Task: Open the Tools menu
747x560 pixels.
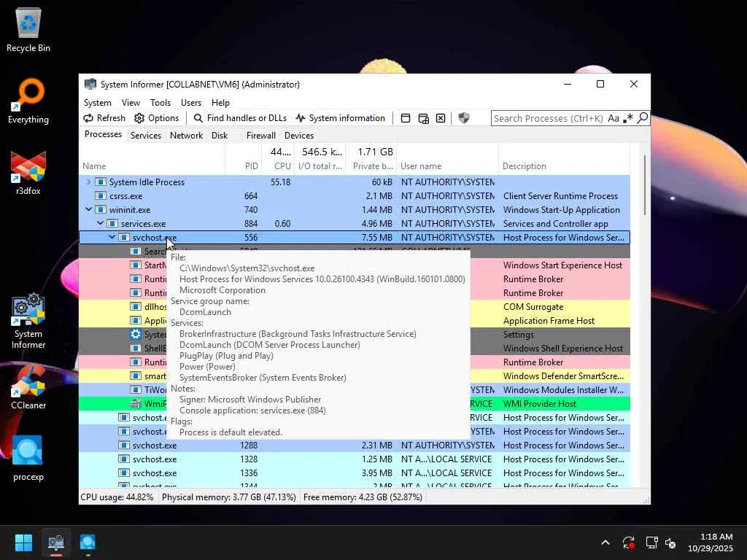Action: [x=160, y=103]
